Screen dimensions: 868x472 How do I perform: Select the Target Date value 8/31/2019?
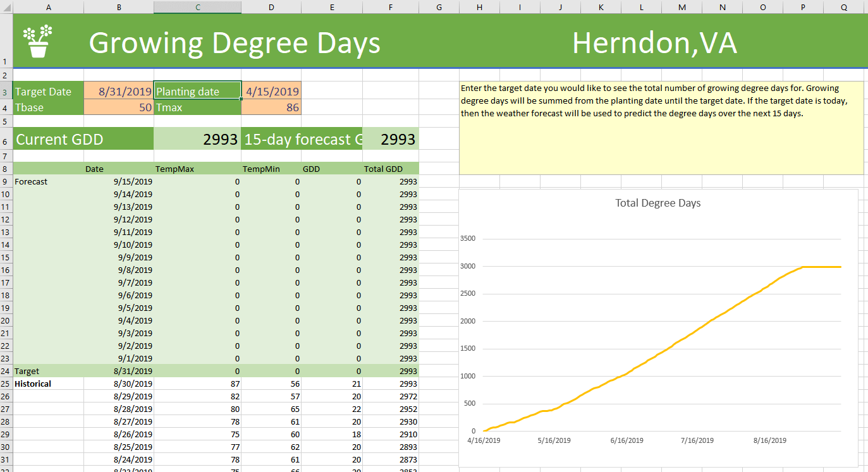pyautogui.click(x=118, y=92)
